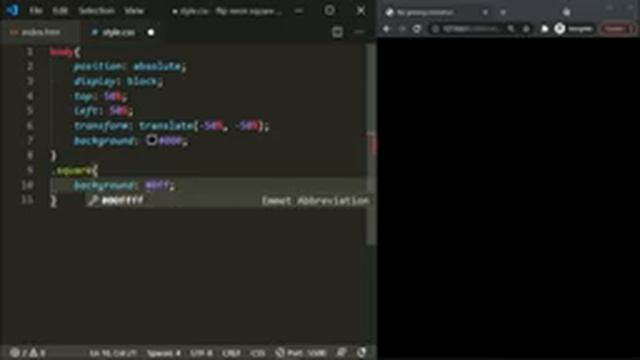Click the errors and warnings status item
Screen dimensions: 640x360
[27, 353]
